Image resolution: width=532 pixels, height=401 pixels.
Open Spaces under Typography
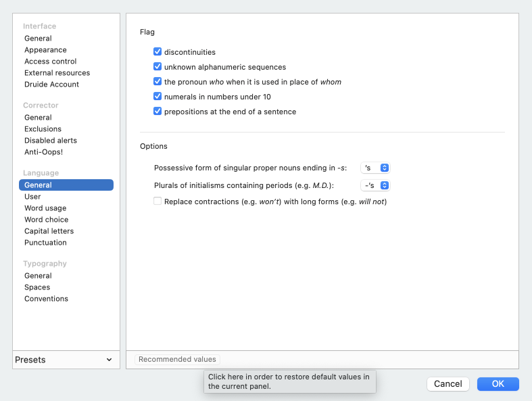37,287
